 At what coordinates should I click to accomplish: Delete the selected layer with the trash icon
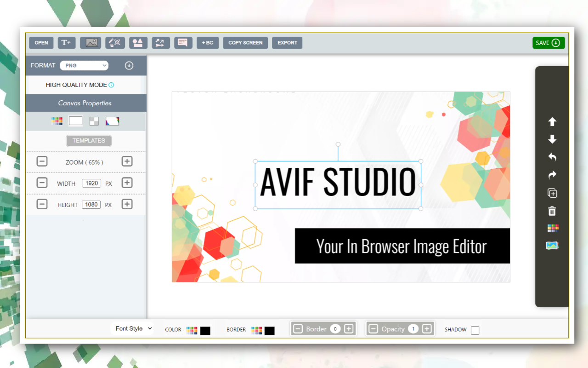tap(552, 210)
